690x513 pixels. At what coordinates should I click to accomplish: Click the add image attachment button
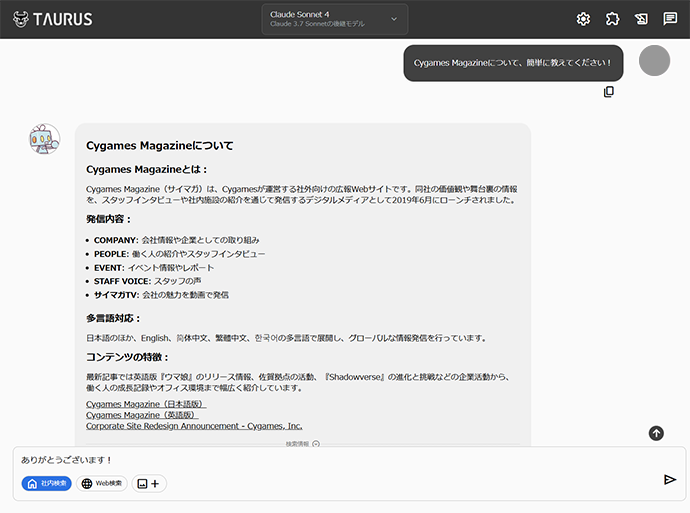149,484
